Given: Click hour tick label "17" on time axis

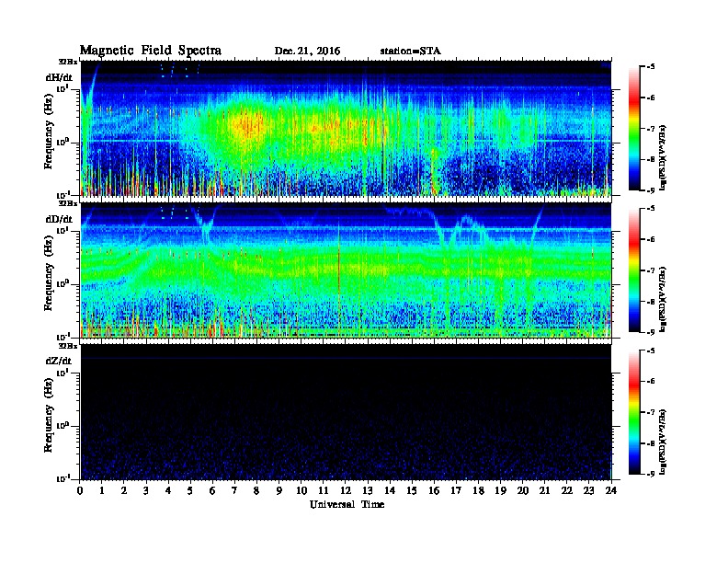Looking at the screenshot, I should coord(456,491).
